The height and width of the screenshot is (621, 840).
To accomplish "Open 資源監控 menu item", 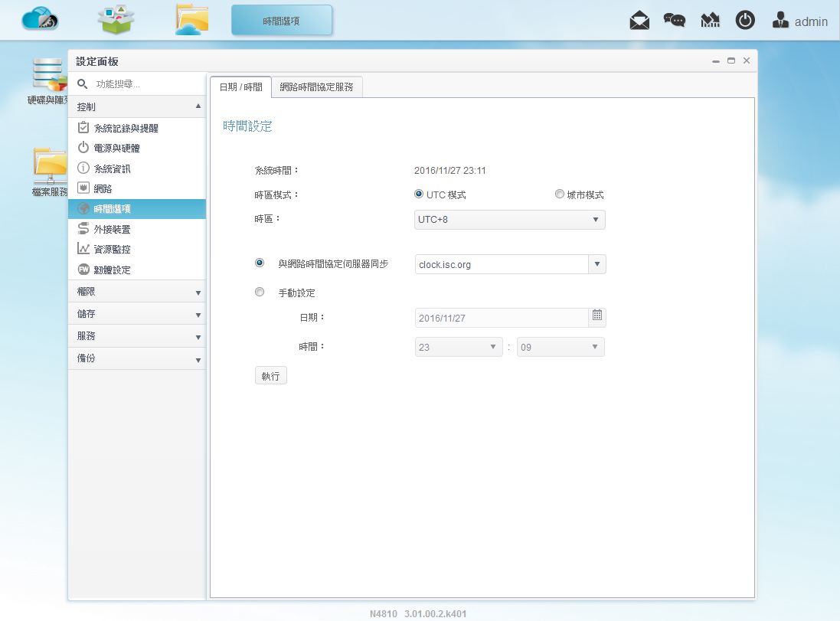I will click(x=137, y=249).
